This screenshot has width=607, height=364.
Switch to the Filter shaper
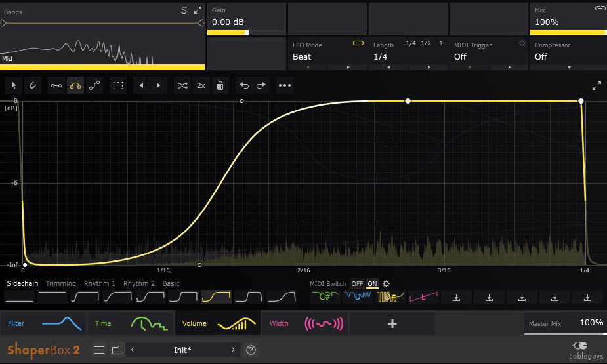[x=43, y=323]
